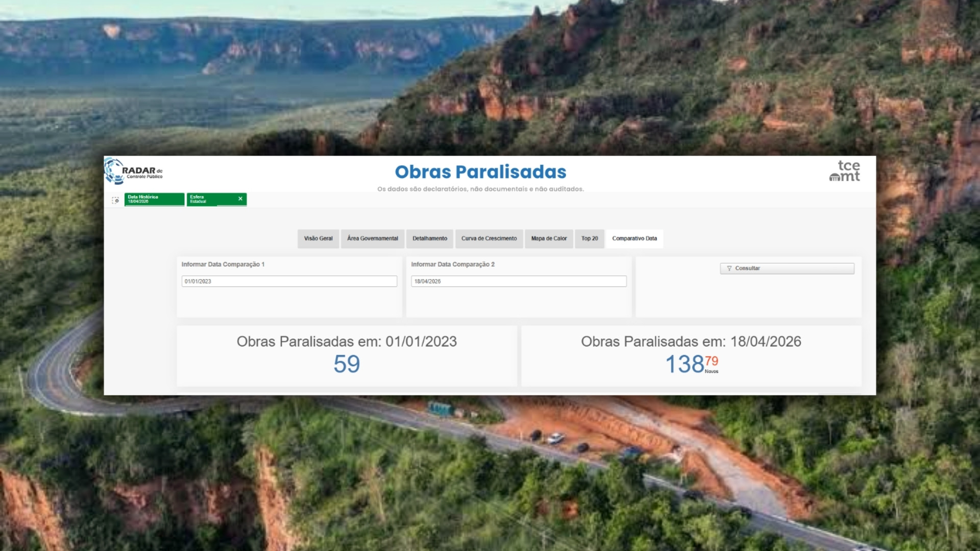Screen dimensions: 980x551
Task: Select the Curva de Crescimento tab
Action: click(489, 239)
